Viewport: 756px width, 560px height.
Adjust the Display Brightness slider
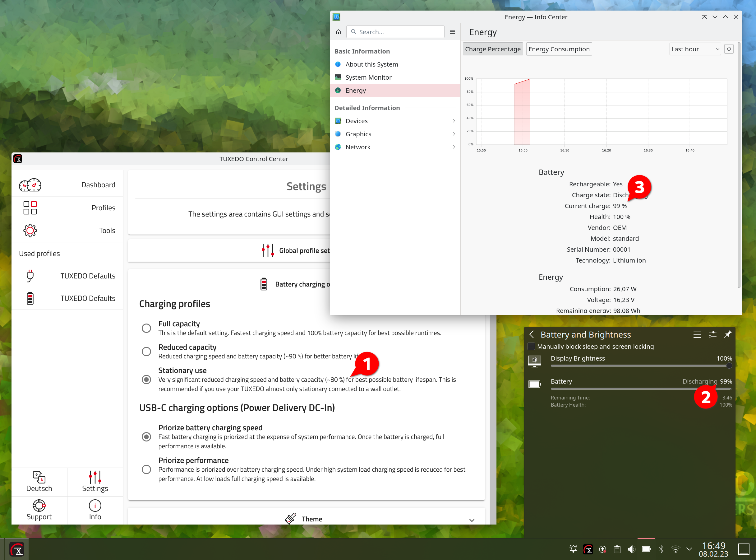click(641, 366)
